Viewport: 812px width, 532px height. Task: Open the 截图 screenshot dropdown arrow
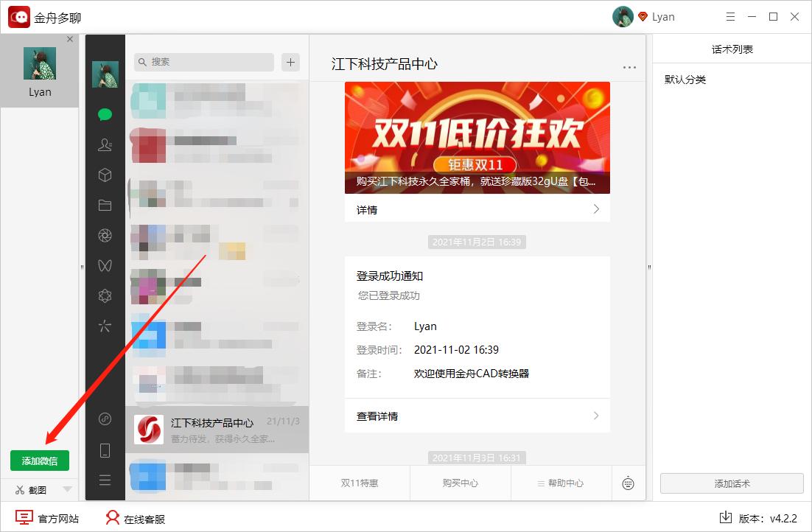coord(66,489)
